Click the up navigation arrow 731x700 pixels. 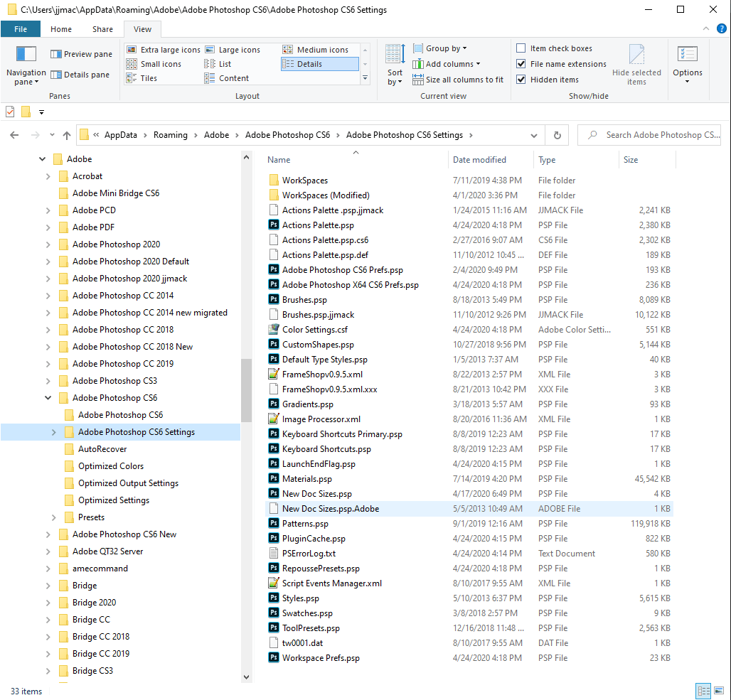(x=66, y=135)
